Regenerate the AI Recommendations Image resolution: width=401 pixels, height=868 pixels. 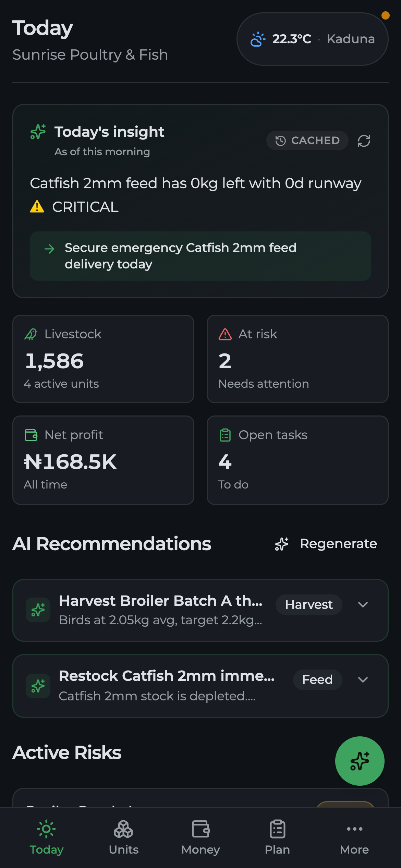coord(326,544)
